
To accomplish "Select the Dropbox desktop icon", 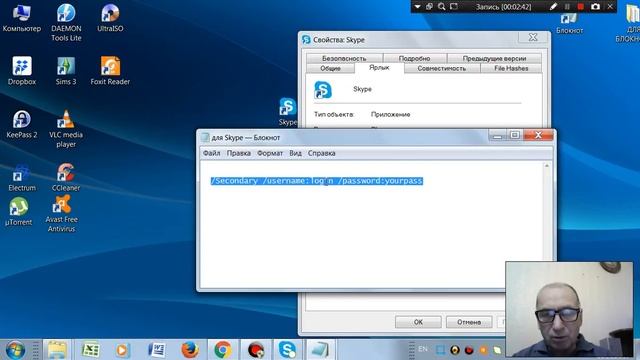I will point(22,71).
